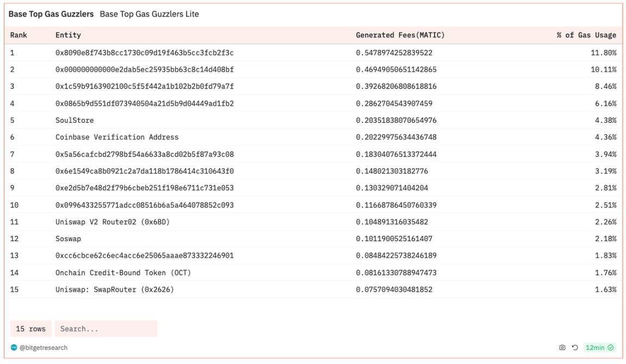Sort by Generated Fees(MATIC) column header
The height and width of the screenshot is (364, 626).
pyautogui.click(x=400, y=35)
